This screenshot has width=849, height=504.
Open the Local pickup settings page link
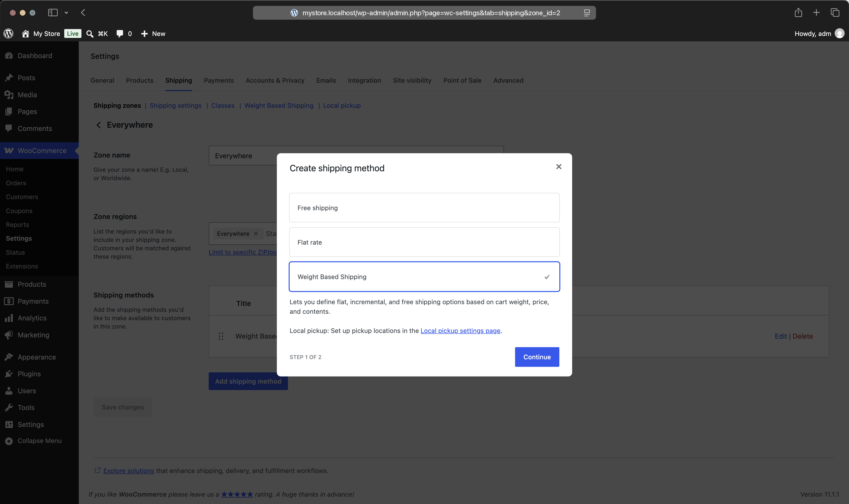[x=460, y=331]
